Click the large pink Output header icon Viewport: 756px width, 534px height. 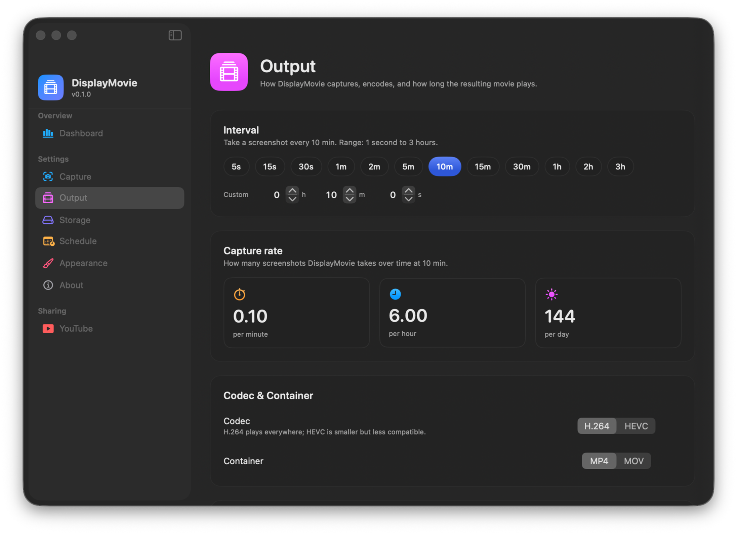coord(229,72)
